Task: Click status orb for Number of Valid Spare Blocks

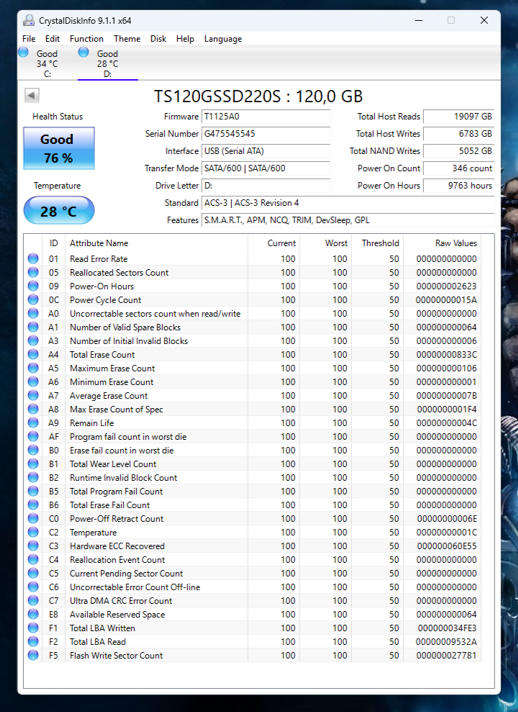Action: (x=33, y=327)
